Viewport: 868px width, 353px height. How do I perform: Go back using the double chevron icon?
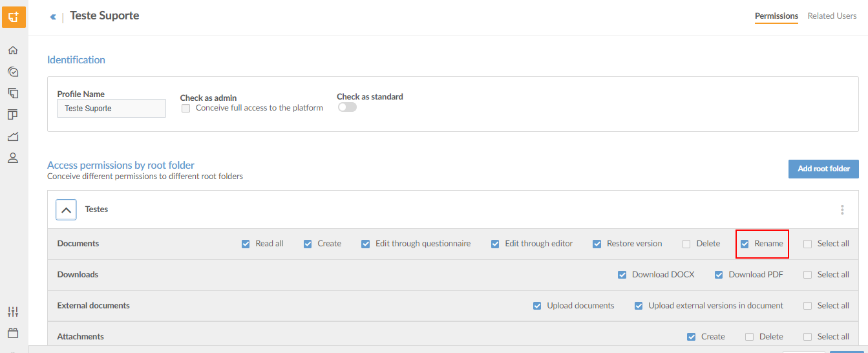(53, 17)
